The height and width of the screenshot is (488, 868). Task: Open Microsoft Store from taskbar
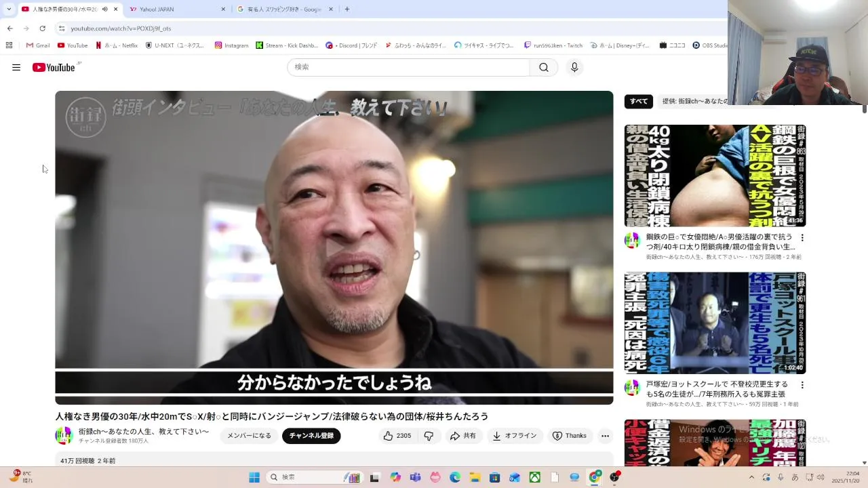(x=495, y=477)
